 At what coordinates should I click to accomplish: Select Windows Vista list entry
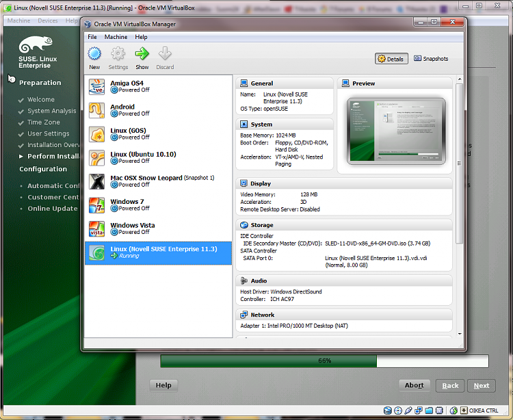pos(159,228)
